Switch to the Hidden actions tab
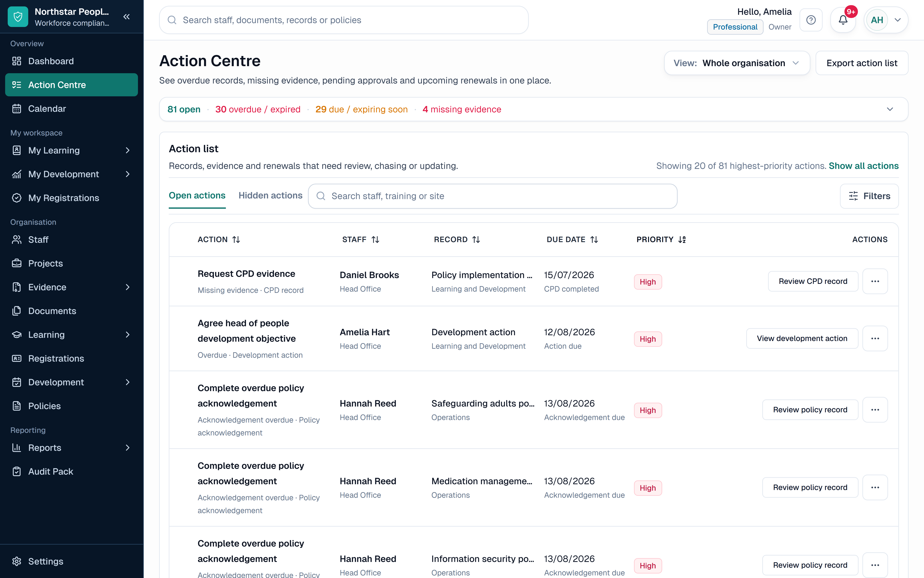 click(x=270, y=195)
